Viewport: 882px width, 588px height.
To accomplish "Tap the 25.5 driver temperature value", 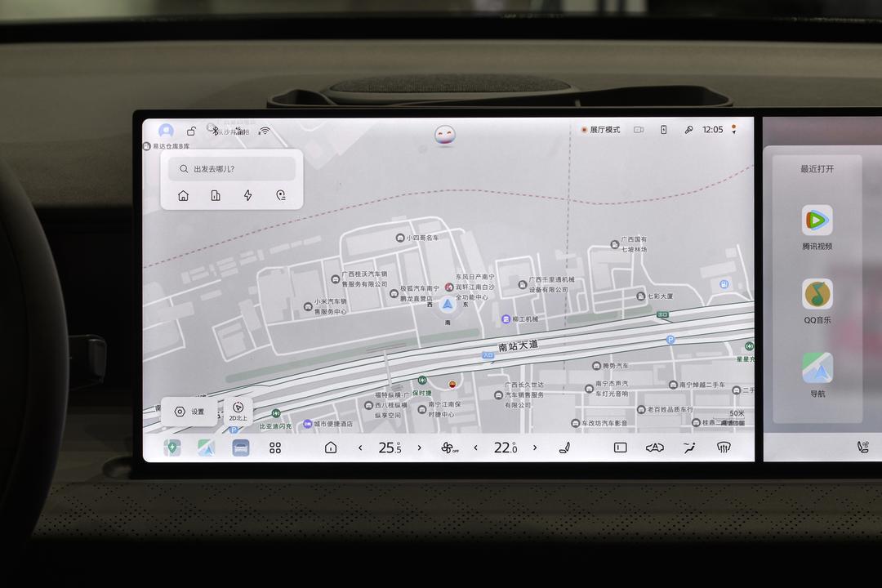I will click(x=390, y=448).
